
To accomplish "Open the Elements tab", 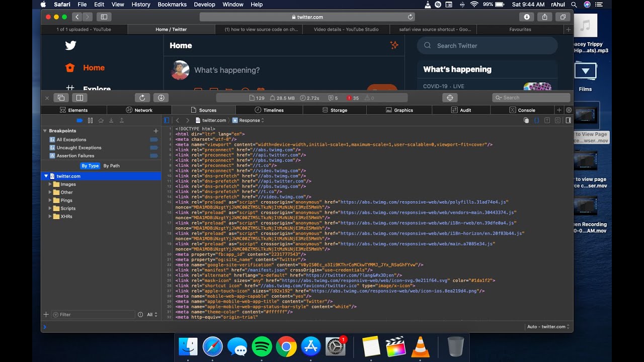I will coord(73,110).
